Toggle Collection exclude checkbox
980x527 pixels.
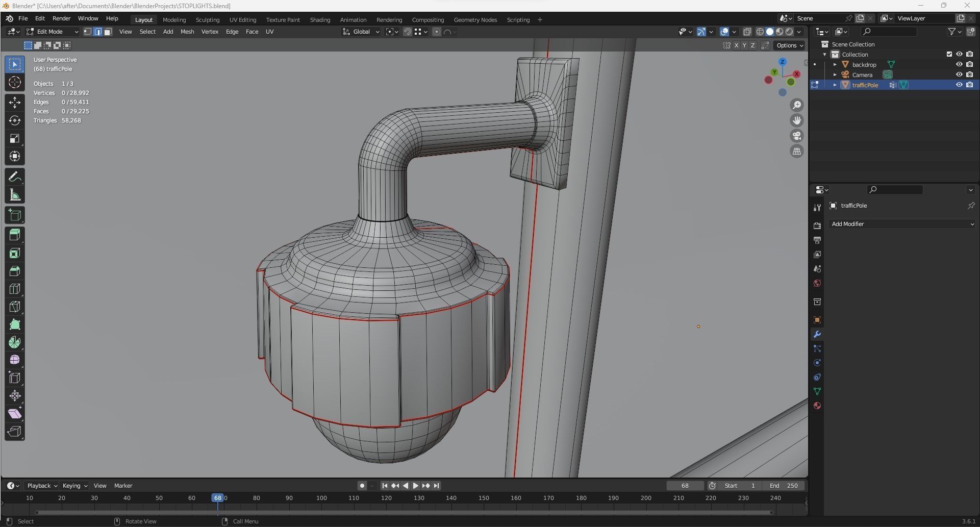tap(949, 54)
